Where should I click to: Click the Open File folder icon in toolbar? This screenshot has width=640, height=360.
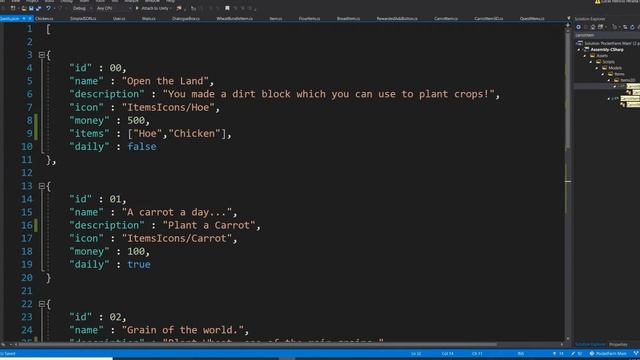(x=24, y=8)
